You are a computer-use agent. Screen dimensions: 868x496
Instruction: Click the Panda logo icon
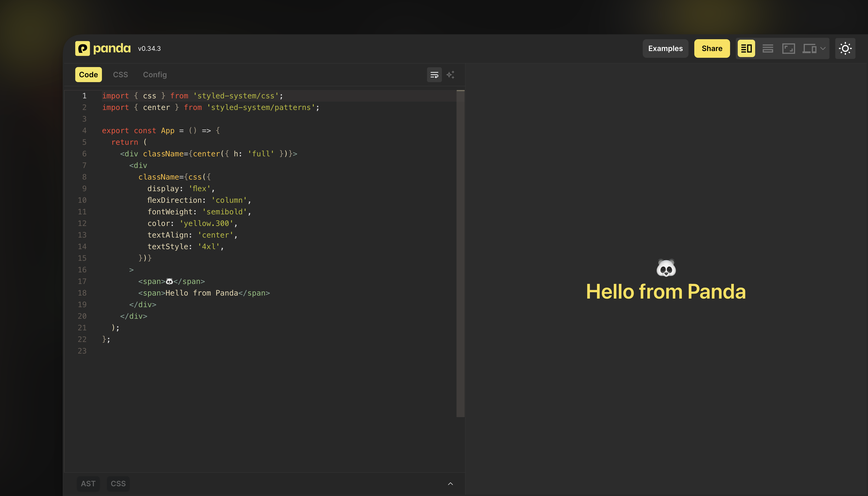pos(82,48)
